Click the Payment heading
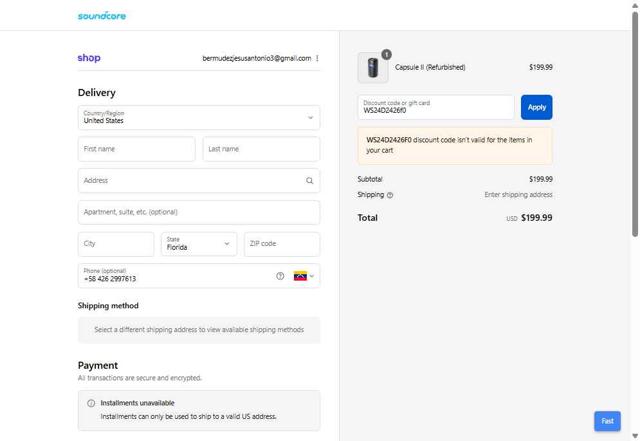The width and height of the screenshot is (640, 441). pyautogui.click(x=98, y=365)
